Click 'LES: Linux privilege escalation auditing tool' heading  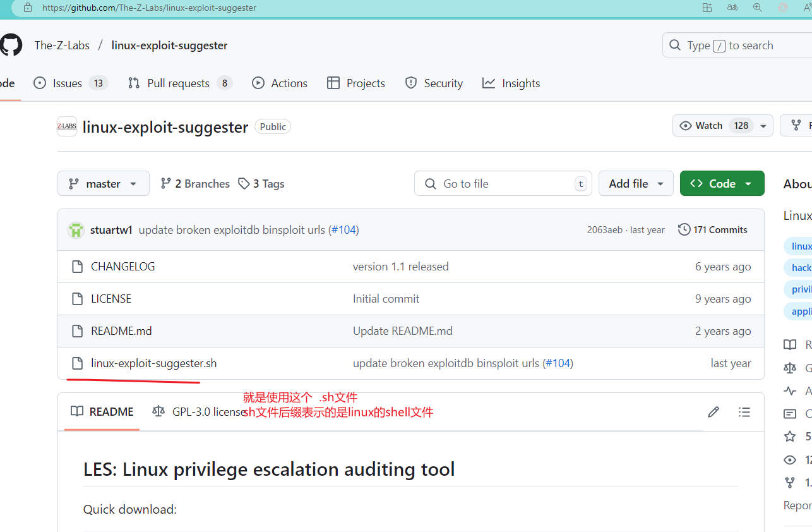click(x=269, y=469)
